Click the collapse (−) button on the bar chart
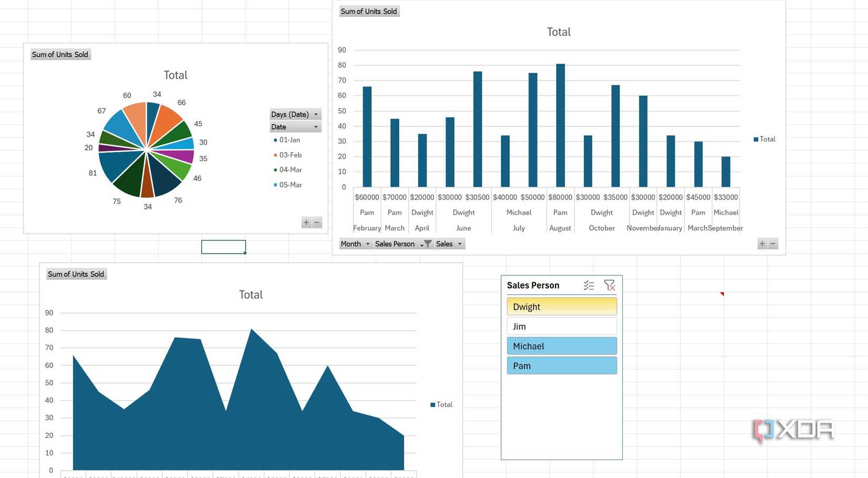The width and height of the screenshot is (868, 478). click(772, 244)
